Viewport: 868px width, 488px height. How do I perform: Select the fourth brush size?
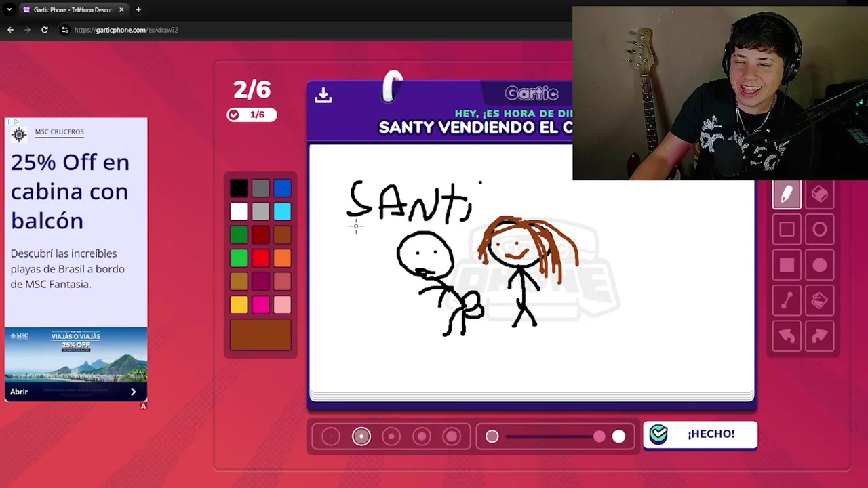click(422, 436)
